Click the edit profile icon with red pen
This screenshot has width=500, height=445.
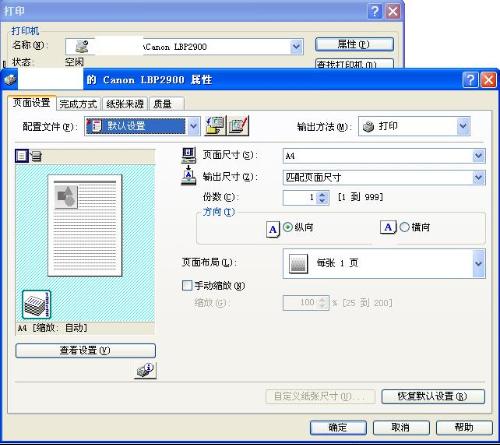pyautogui.click(x=238, y=126)
